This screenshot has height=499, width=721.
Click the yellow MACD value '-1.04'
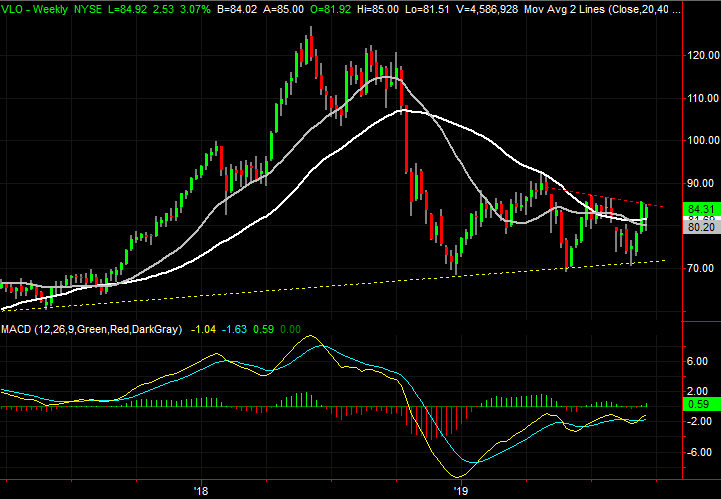203,329
